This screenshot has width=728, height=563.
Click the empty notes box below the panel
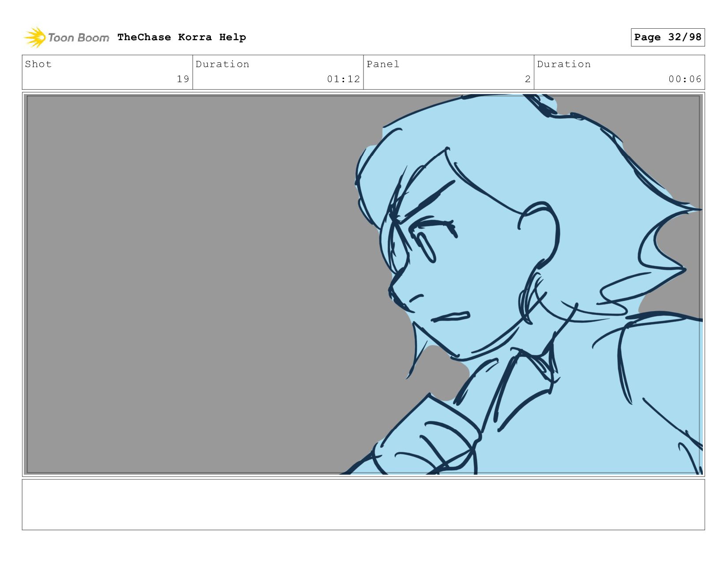(x=363, y=504)
